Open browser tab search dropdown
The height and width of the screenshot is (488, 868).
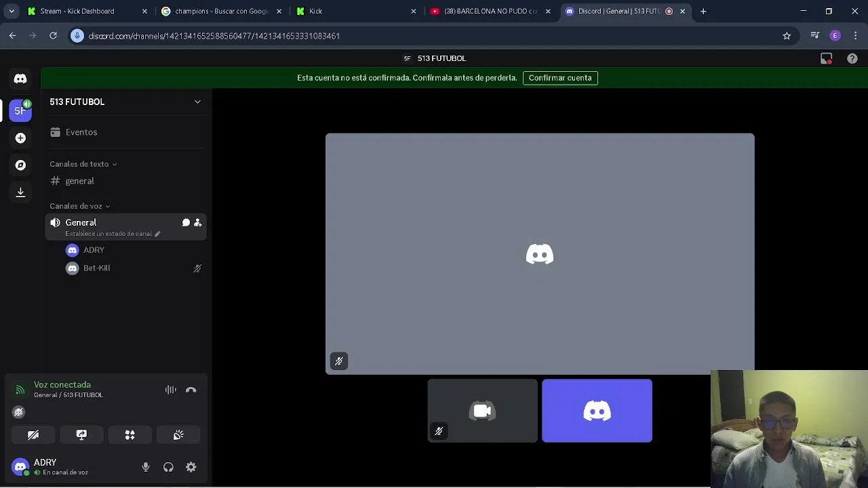click(x=12, y=11)
